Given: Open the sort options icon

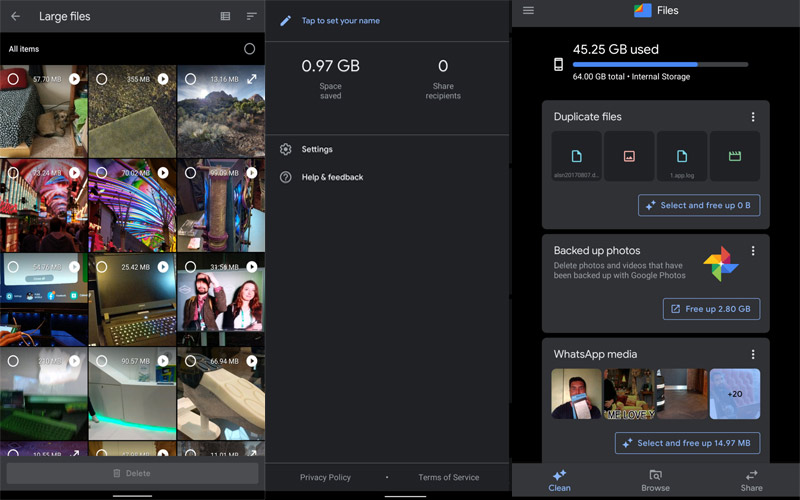Looking at the screenshot, I should (x=251, y=16).
